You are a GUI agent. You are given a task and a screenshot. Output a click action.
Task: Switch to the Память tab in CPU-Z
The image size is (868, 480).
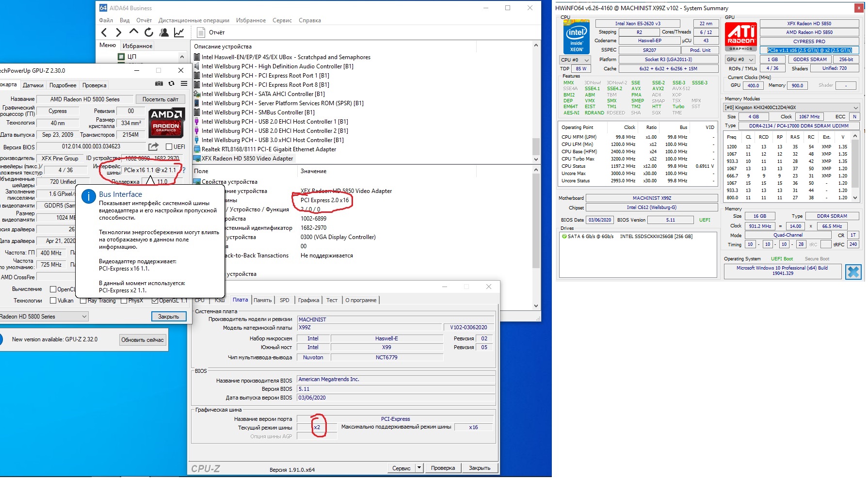pos(263,300)
